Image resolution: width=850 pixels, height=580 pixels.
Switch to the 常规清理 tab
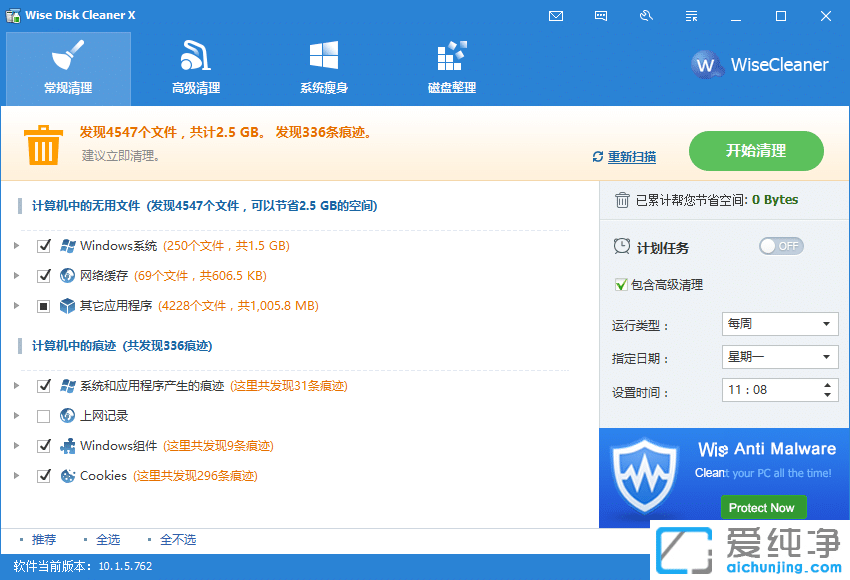(x=68, y=69)
